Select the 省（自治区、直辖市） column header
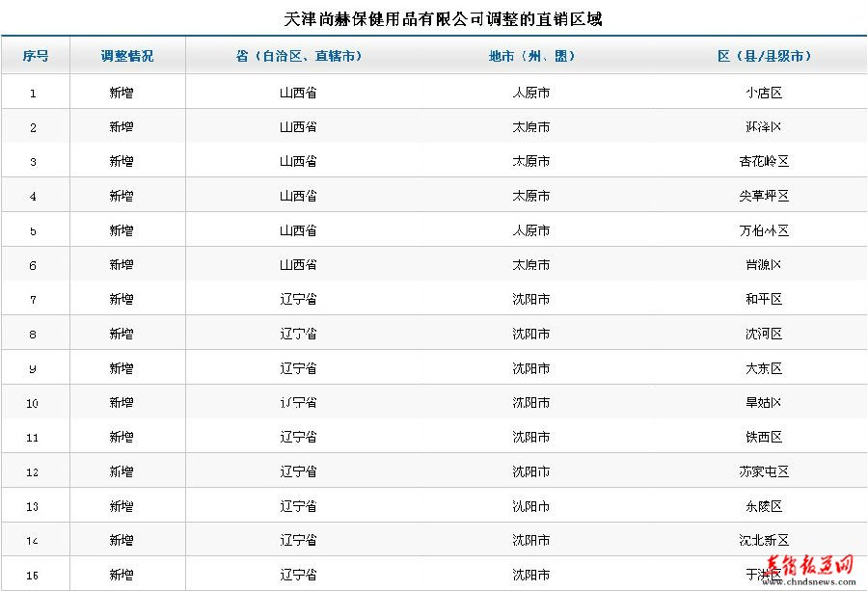Viewport: 868px width, 591px height. [298, 56]
